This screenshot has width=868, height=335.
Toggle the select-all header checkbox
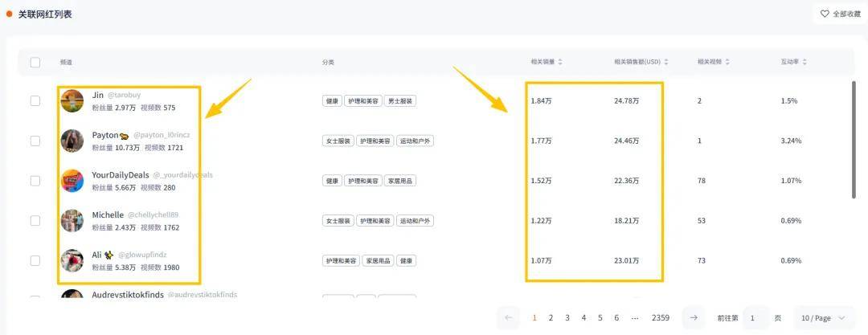pos(35,62)
